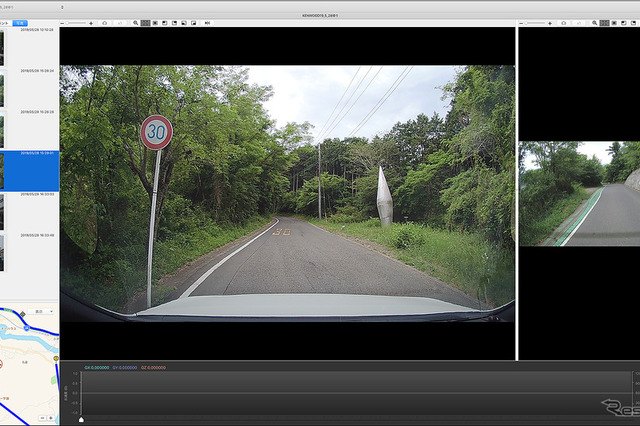Click the map zoom out minus button

pyautogui.click(x=43, y=418)
